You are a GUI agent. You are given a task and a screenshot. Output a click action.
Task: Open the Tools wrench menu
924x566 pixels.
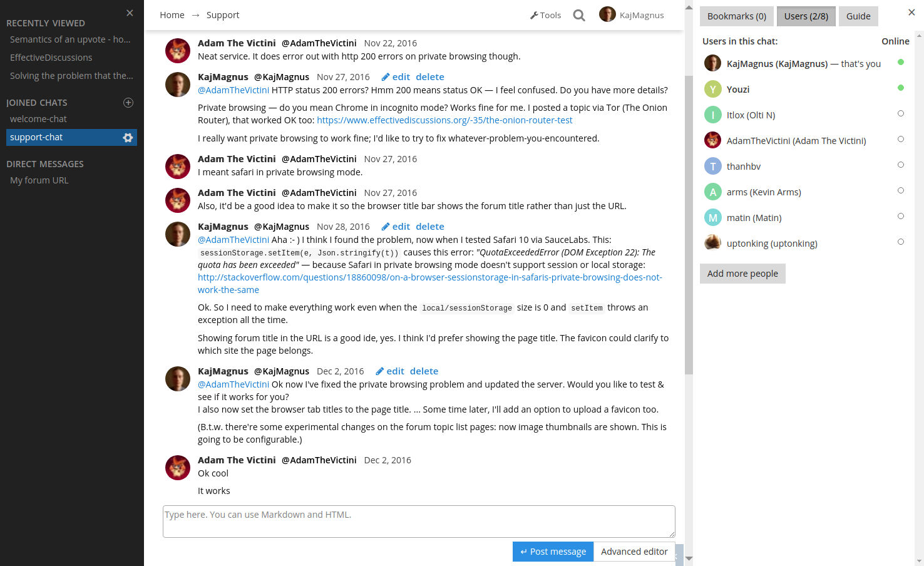[x=545, y=15]
